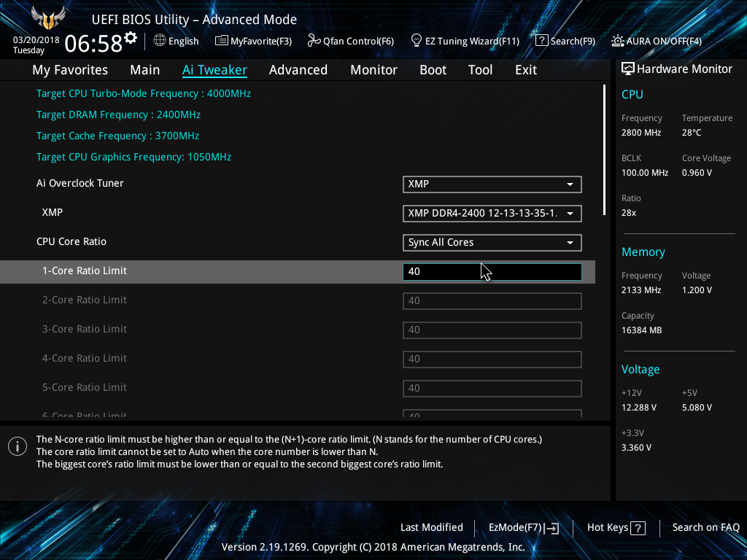Switch to the Boot tab

click(x=433, y=70)
